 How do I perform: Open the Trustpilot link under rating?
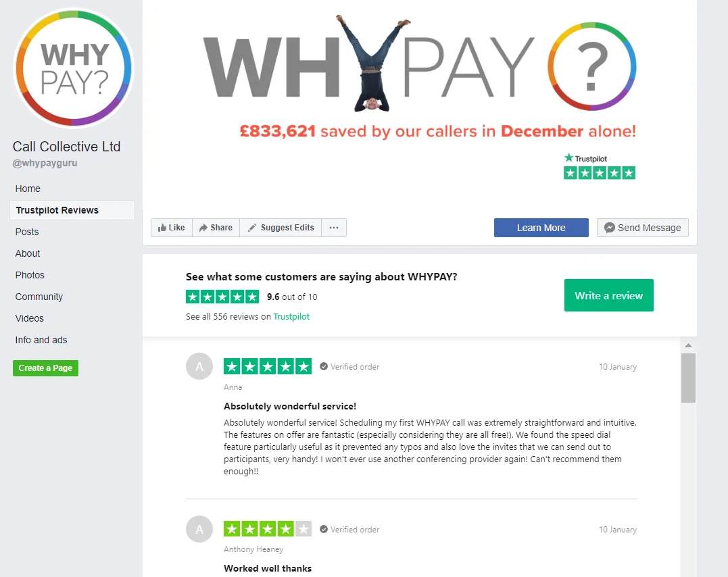291,317
